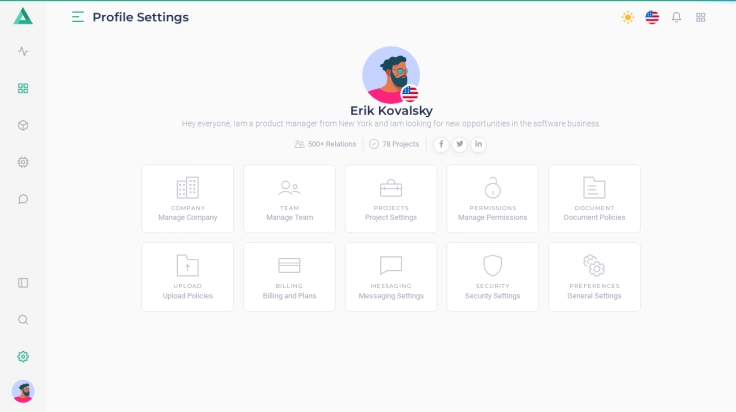Select the cube icon in sidebar
Viewport: 736px width, 412px height.
coord(23,125)
